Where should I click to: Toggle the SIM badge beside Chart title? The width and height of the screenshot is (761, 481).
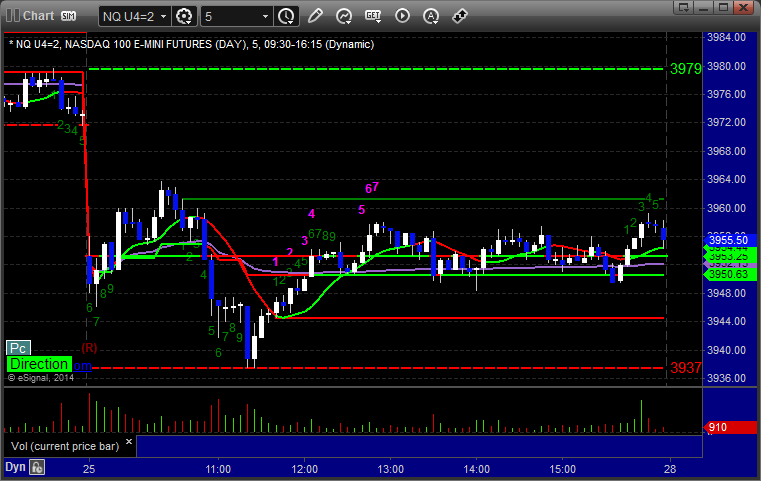(x=68, y=16)
